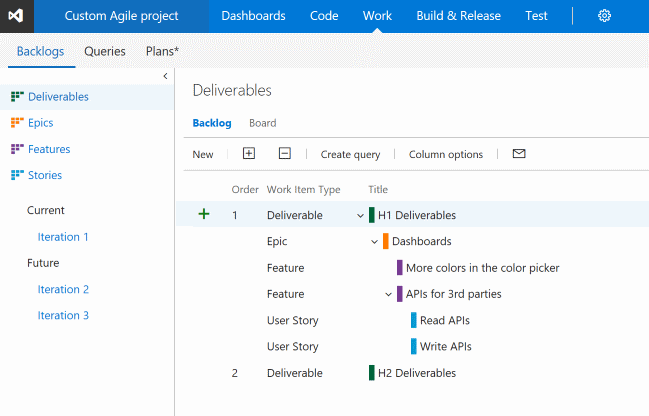This screenshot has width=649, height=416.
Task: Click the green add item plus icon
Action: 204,214
